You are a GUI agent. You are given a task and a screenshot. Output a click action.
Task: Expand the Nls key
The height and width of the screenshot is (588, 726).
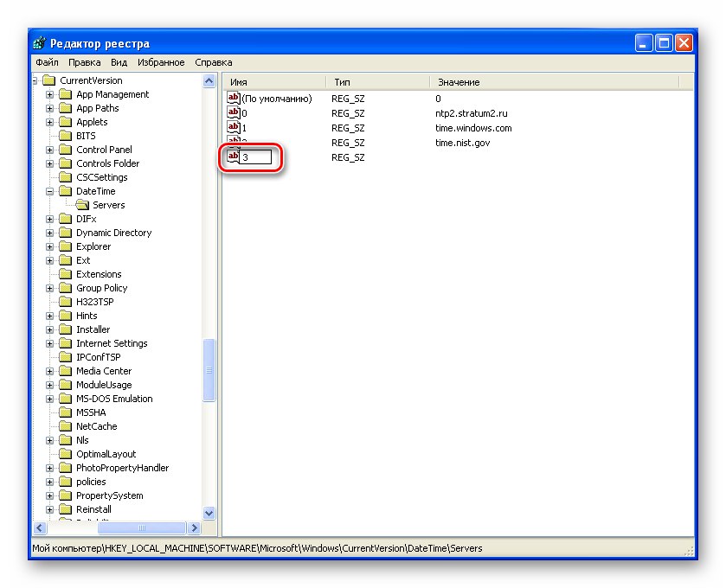point(49,440)
